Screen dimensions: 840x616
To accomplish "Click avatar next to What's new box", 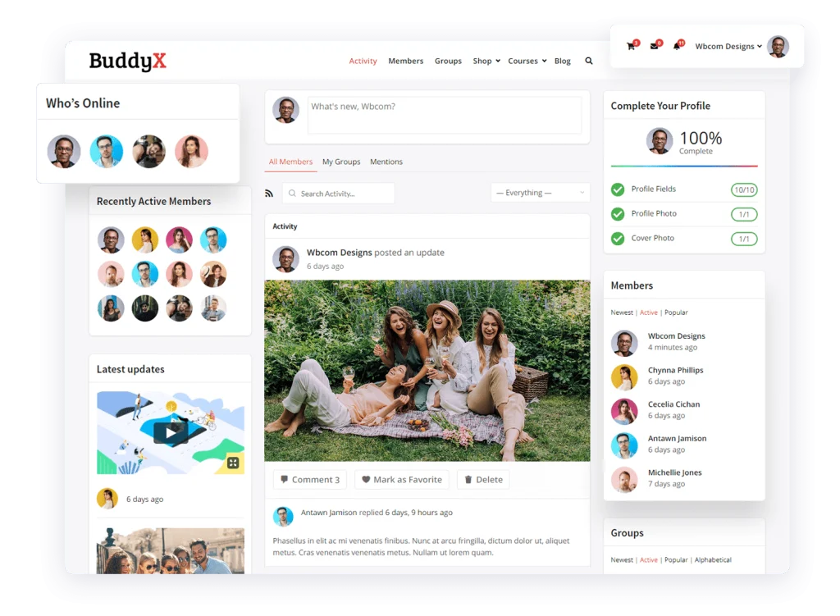I will click(285, 110).
